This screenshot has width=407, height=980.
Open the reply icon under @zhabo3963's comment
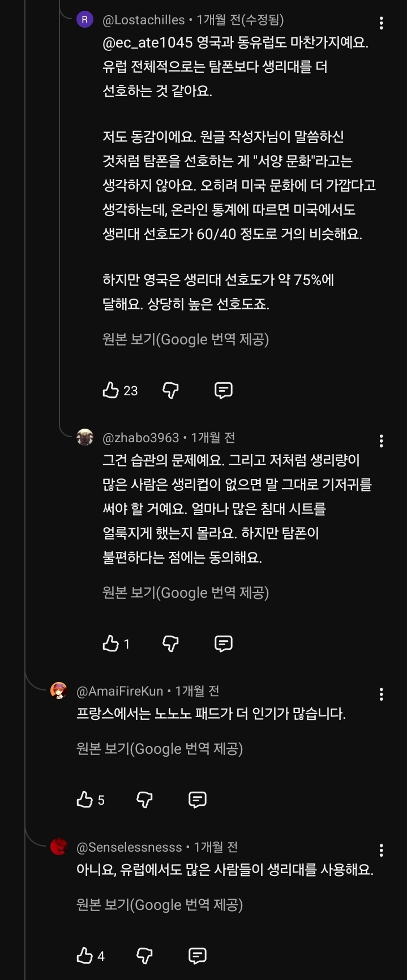coord(224,643)
